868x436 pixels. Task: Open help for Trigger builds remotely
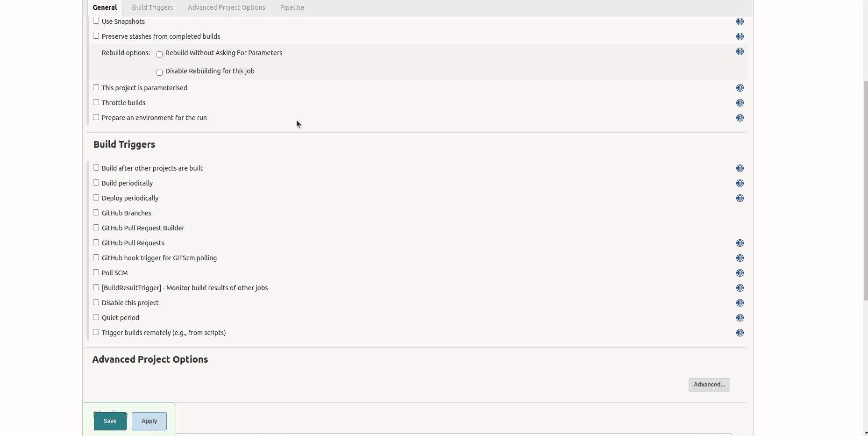click(x=740, y=333)
